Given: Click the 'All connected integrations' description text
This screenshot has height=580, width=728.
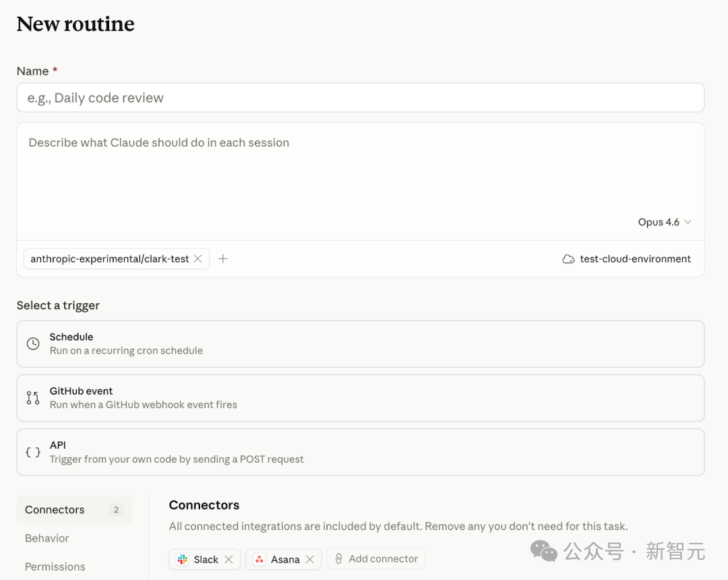Looking at the screenshot, I should tap(398, 526).
